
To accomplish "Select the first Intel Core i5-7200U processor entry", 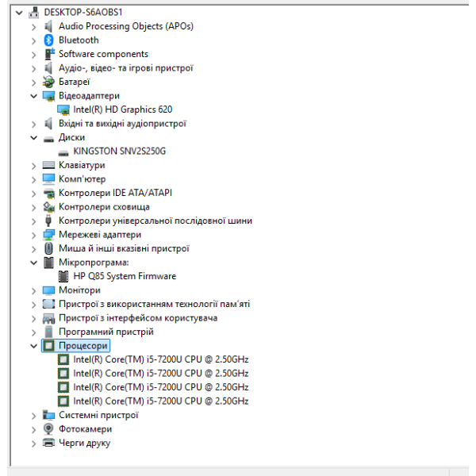I will [160, 359].
